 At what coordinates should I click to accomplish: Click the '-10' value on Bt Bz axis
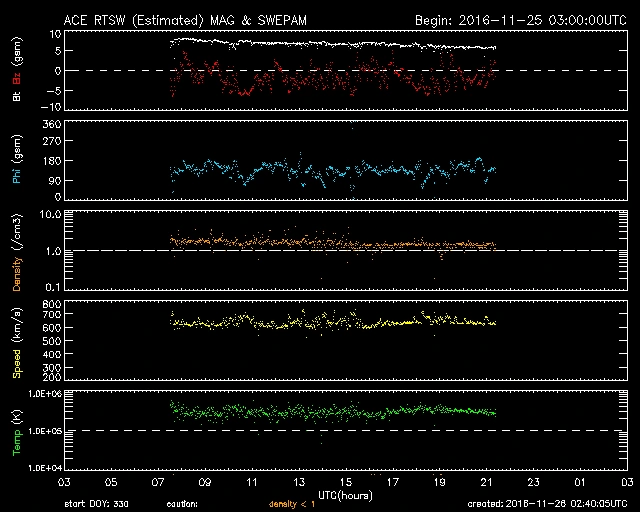pos(53,107)
